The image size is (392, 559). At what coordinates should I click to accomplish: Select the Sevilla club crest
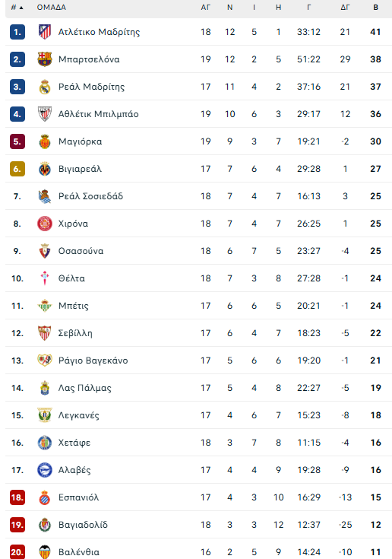tap(45, 333)
